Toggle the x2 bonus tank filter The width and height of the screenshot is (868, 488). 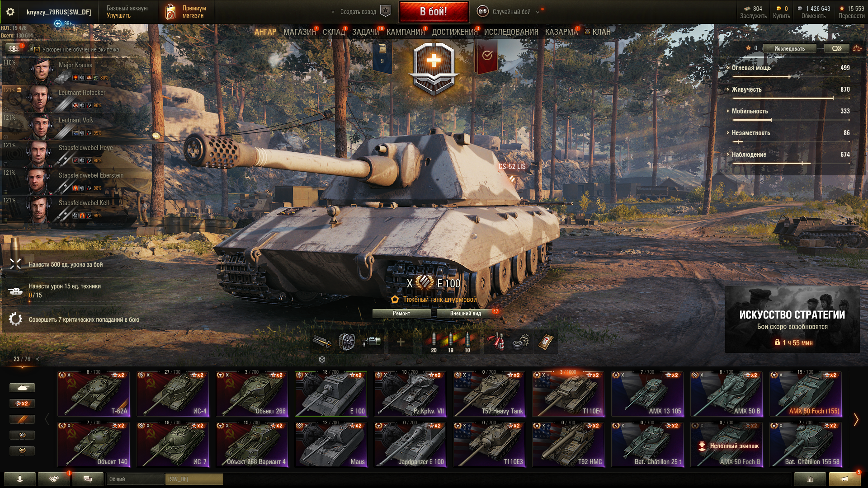[x=22, y=404]
